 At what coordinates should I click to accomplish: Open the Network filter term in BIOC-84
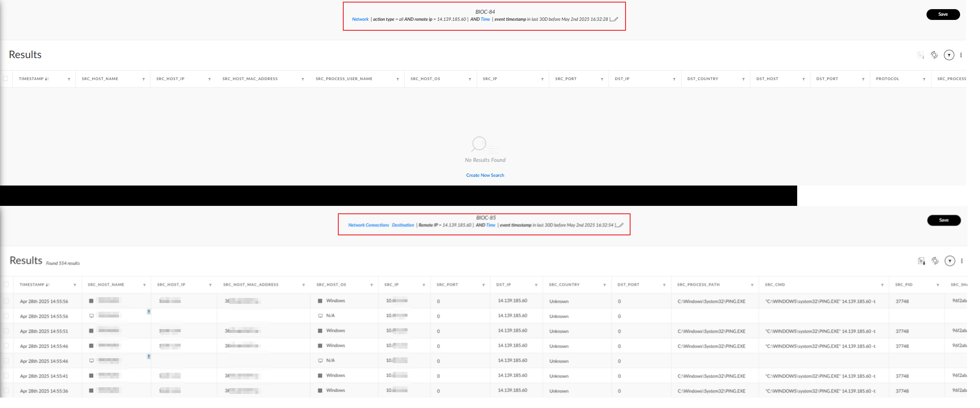tap(360, 19)
